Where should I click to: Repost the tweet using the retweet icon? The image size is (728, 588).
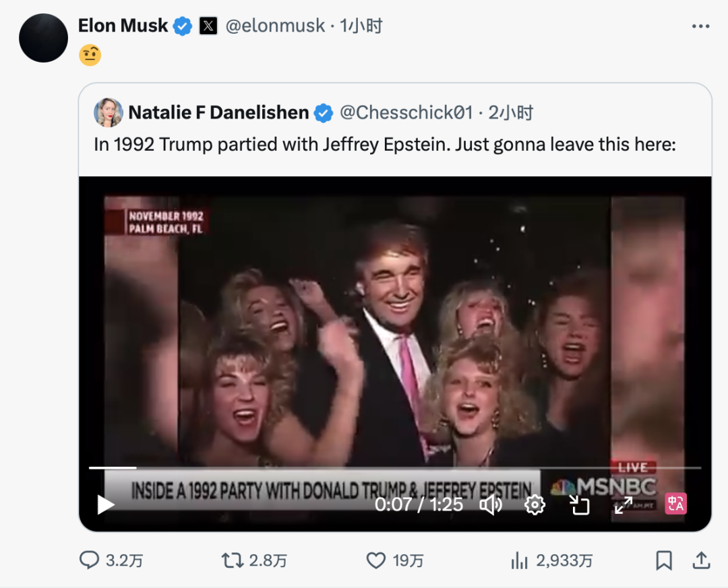[233, 560]
